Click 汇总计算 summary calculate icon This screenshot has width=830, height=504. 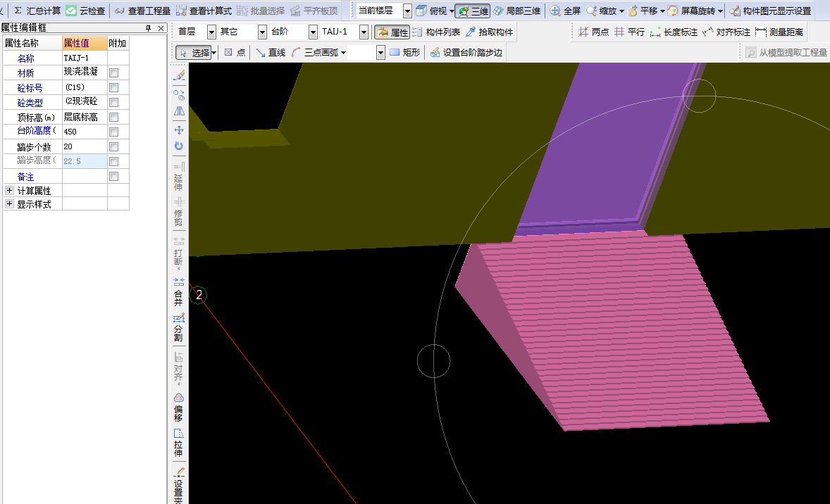coord(18,11)
